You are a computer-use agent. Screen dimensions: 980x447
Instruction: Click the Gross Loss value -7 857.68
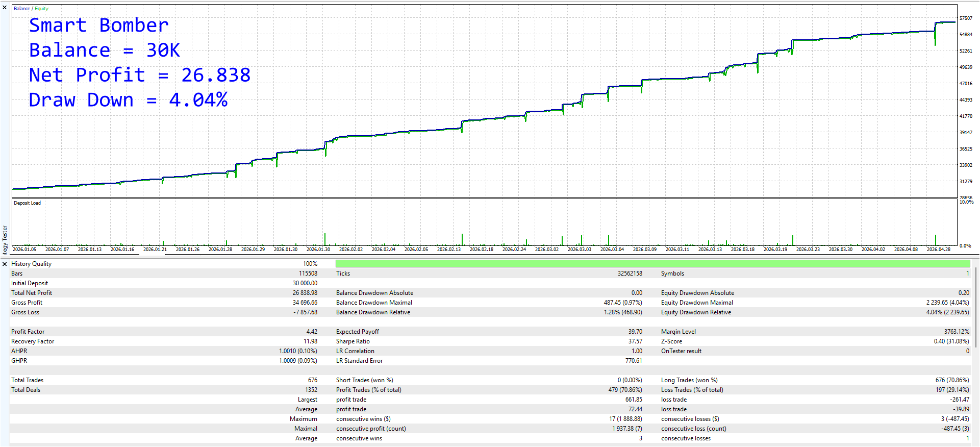coord(306,312)
